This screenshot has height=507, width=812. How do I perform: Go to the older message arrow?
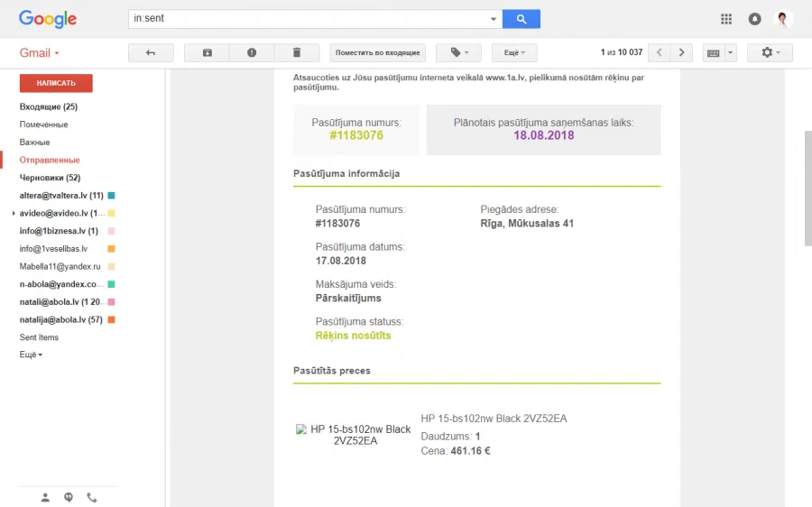pos(681,53)
